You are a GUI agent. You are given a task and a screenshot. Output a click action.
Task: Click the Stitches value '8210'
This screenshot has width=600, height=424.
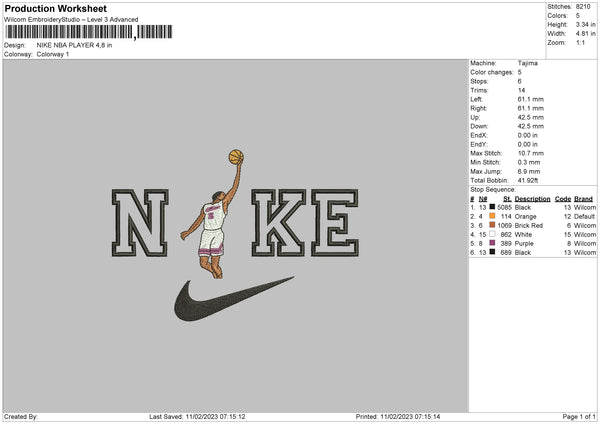583,7
